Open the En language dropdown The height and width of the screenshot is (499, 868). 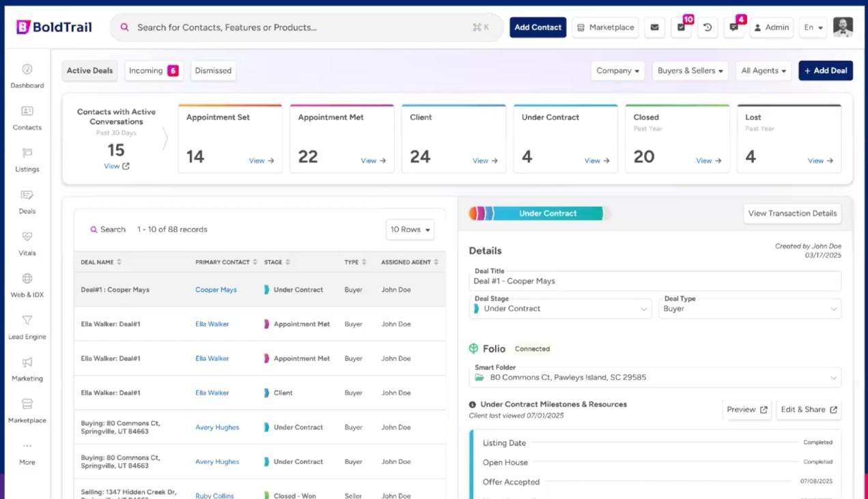[x=813, y=27]
